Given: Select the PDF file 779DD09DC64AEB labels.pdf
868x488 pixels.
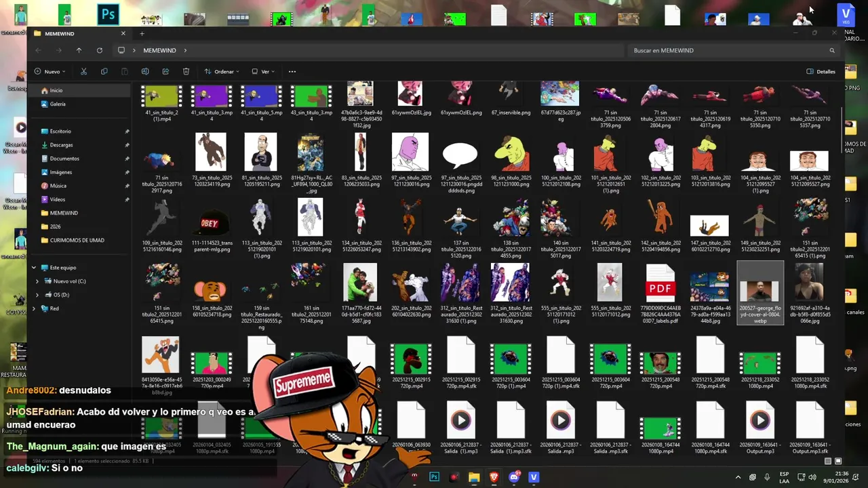Looking at the screenshot, I should 660,293.
